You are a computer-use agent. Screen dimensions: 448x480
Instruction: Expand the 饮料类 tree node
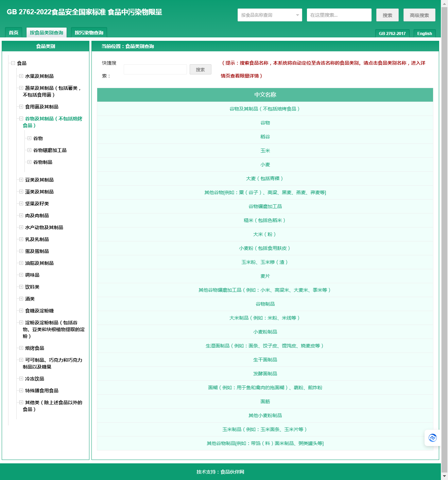(21, 287)
